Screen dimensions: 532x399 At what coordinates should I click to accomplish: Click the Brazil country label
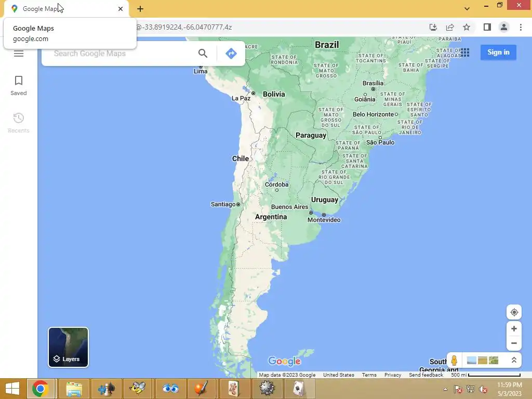coord(327,45)
